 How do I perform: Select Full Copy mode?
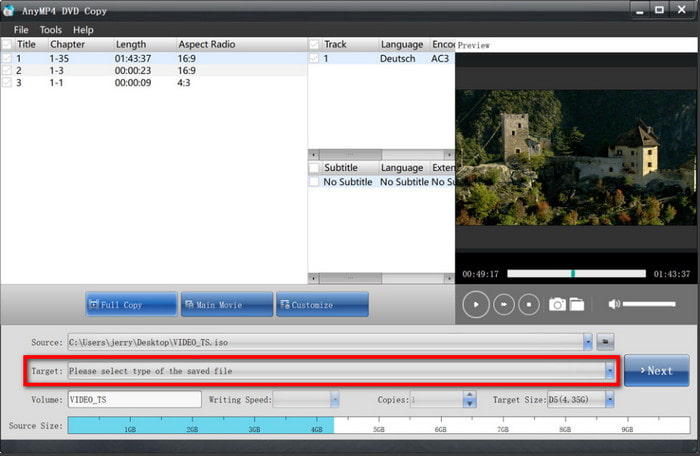coord(131,305)
